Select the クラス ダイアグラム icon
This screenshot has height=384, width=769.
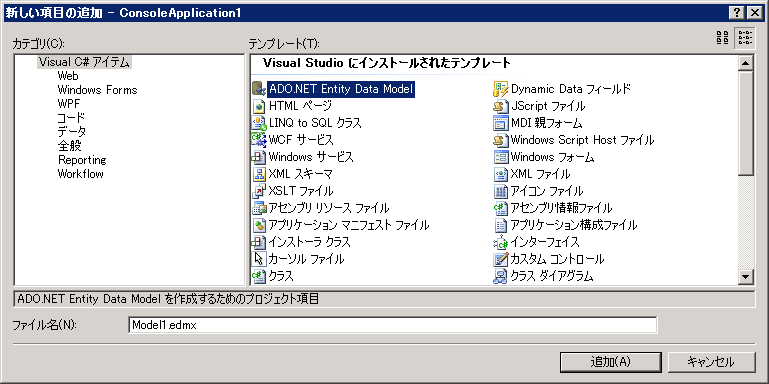pyautogui.click(x=500, y=276)
